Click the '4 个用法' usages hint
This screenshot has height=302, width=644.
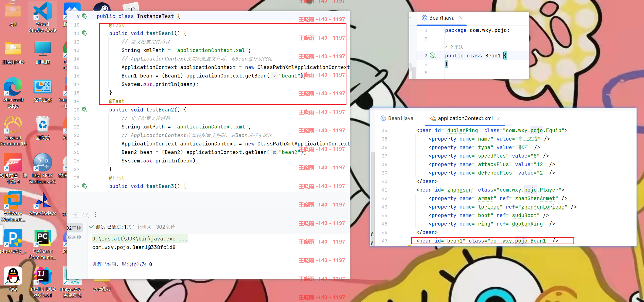click(454, 47)
